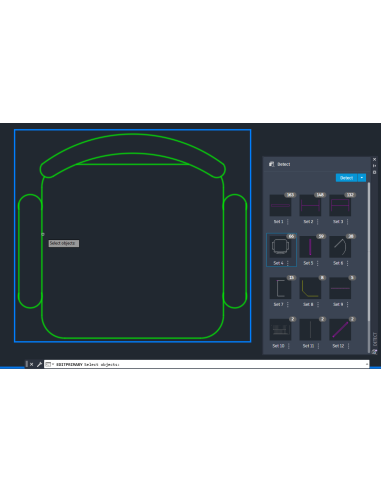Click the chair's right armrest outline

pos(235,251)
